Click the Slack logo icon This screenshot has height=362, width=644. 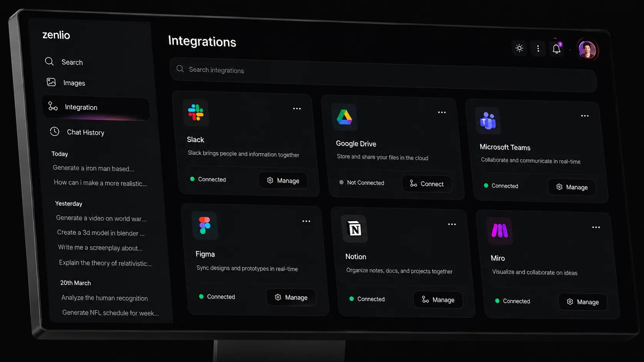point(196,113)
